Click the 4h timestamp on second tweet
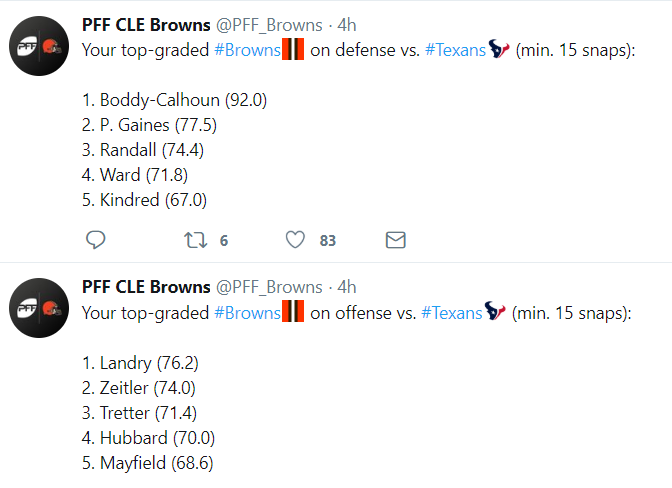This screenshot has height=488, width=672. [347, 287]
